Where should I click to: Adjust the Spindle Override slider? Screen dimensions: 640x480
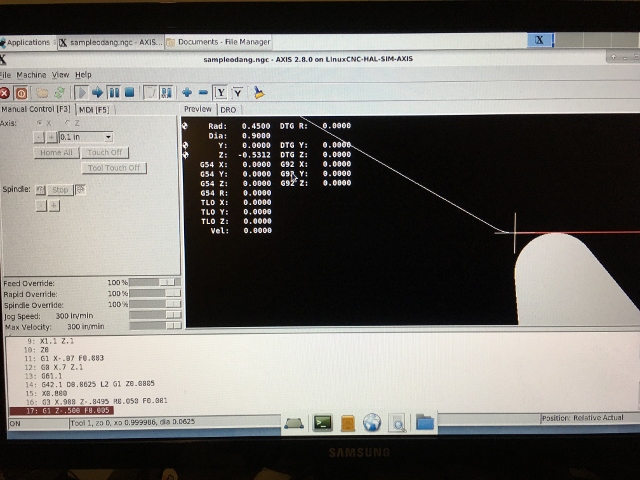[x=155, y=304]
